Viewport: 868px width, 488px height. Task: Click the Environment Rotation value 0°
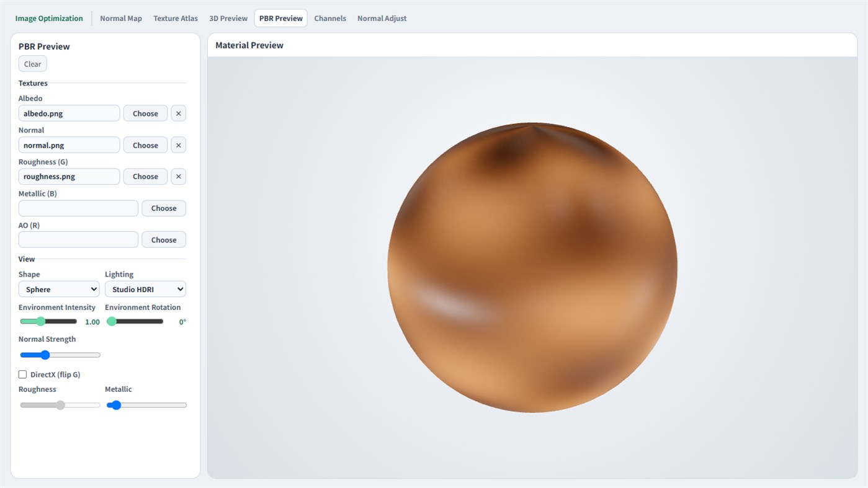click(182, 322)
